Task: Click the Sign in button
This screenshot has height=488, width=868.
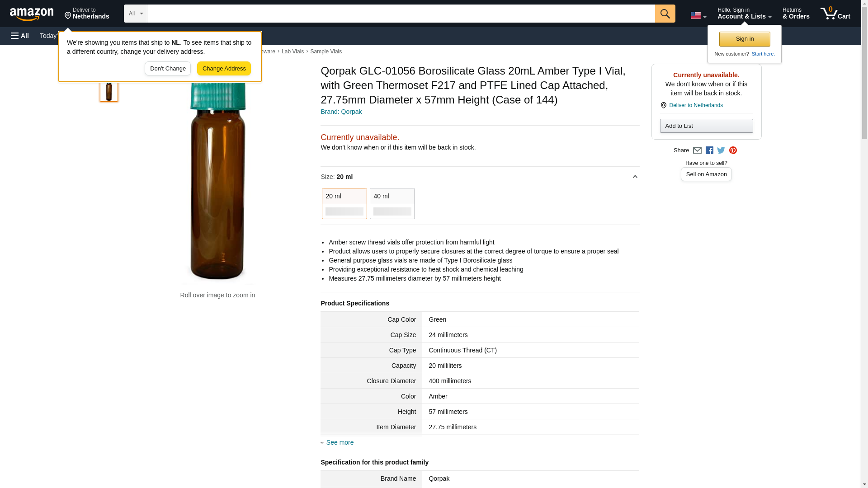Action: [745, 39]
